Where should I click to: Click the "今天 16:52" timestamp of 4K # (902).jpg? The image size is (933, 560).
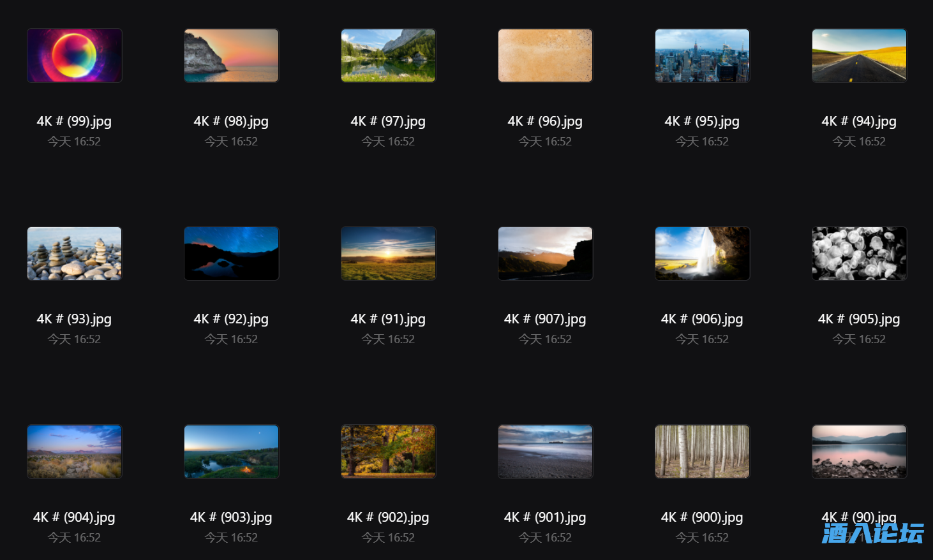[x=388, y=538]
